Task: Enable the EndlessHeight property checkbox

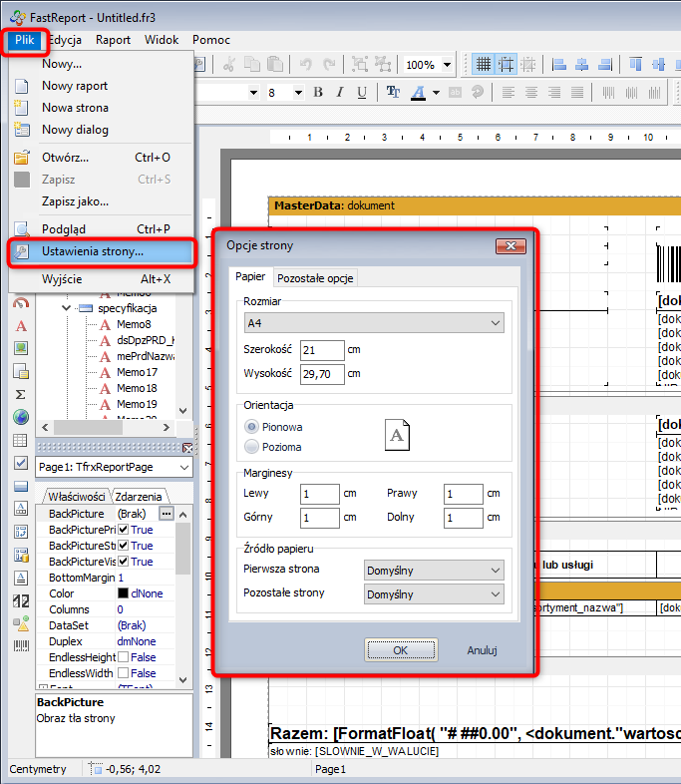Action: pyautogui.click(x=124, y=657)
